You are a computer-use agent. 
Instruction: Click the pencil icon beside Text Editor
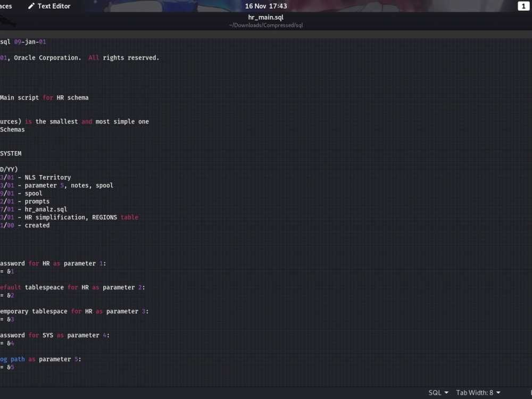(x=31, y=6)
